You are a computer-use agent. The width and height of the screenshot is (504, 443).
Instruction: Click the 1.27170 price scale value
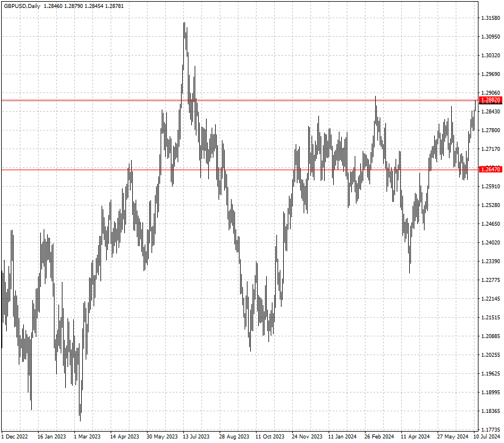pos(490,149)
